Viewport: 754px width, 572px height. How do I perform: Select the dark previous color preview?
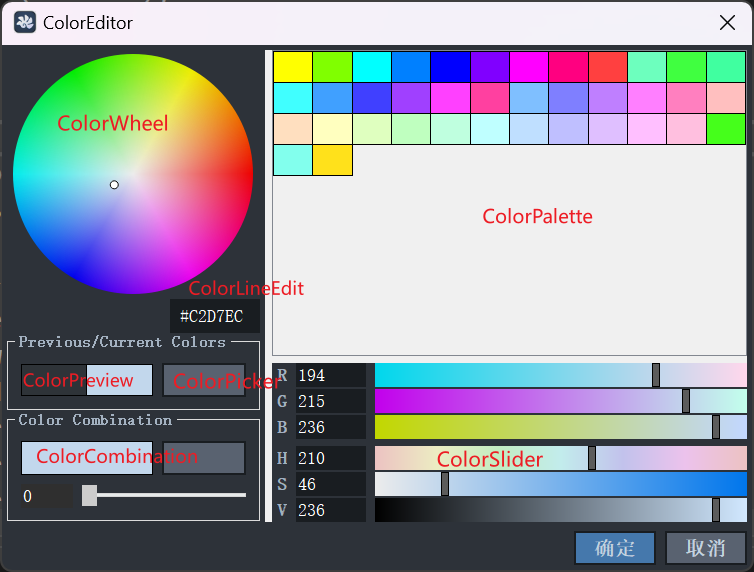[54, 380]
